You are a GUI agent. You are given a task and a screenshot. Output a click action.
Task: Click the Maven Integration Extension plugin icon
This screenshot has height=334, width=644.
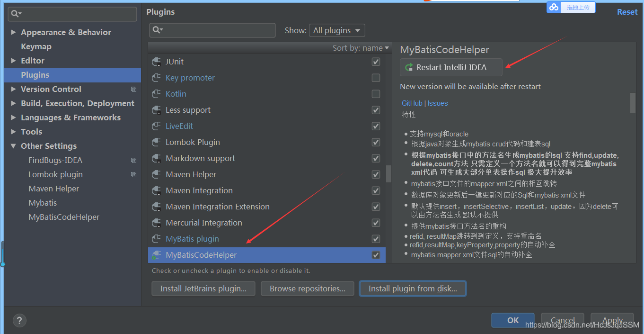(x=156, y=207)
